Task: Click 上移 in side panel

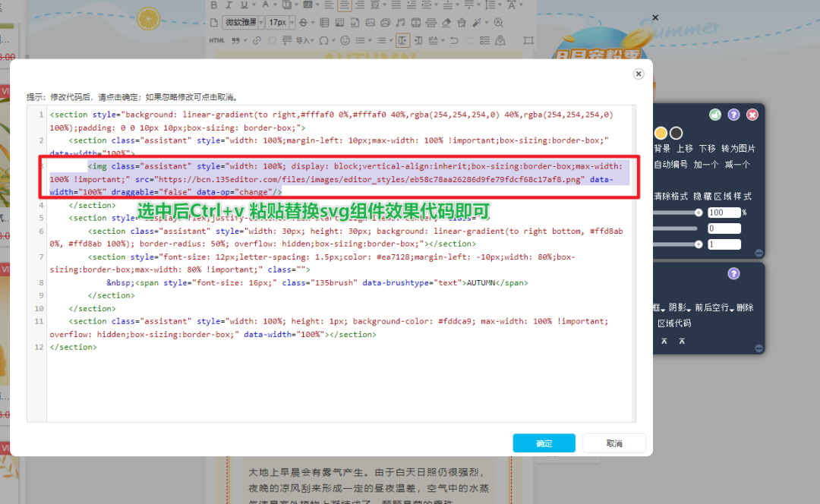Action: tap(685, 149)
